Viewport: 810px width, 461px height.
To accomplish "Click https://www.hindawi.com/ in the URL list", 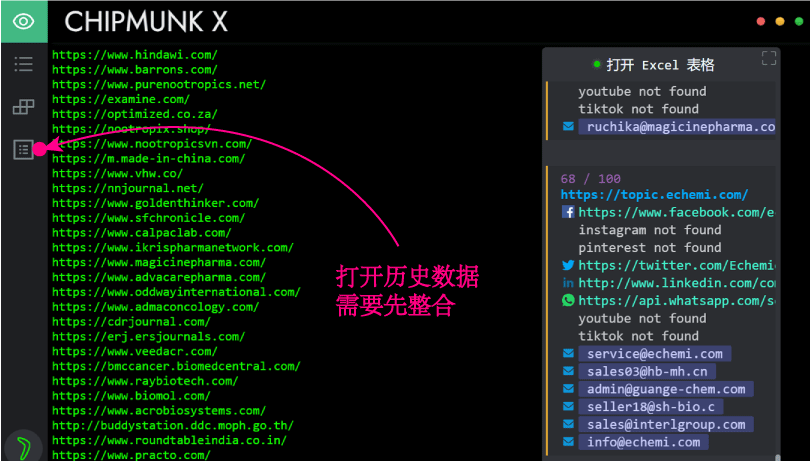I will pyautogui.click(x=135, y=54).
